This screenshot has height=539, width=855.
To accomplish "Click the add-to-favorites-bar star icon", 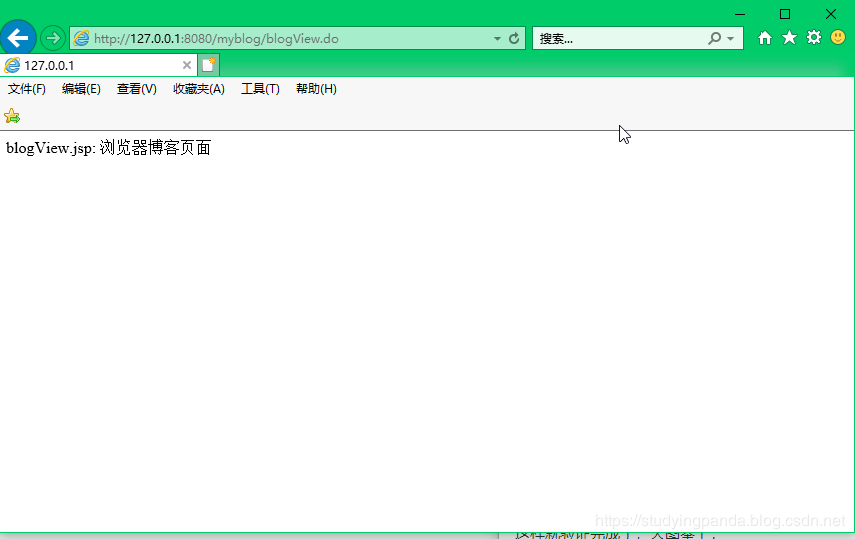I will [x=12, y=116].
